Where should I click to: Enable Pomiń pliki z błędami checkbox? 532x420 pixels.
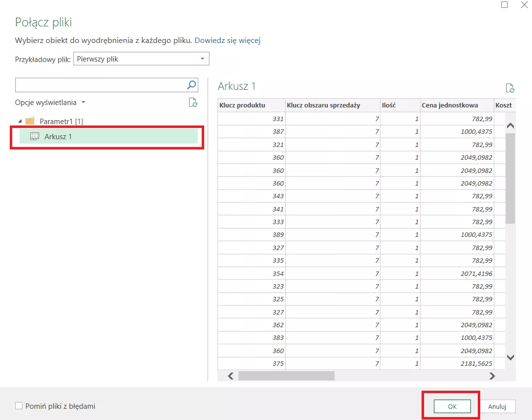coord(19,406)
